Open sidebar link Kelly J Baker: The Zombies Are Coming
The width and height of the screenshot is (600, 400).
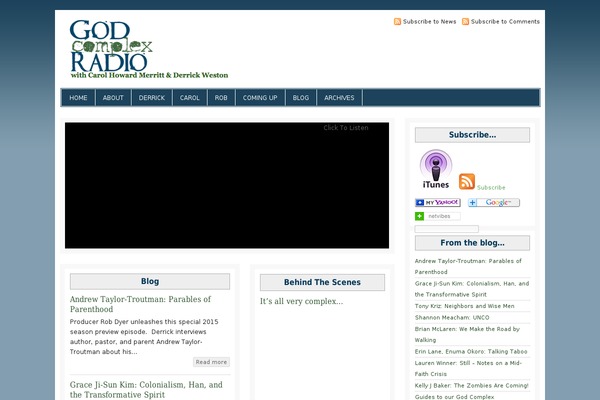click(471, 385)
